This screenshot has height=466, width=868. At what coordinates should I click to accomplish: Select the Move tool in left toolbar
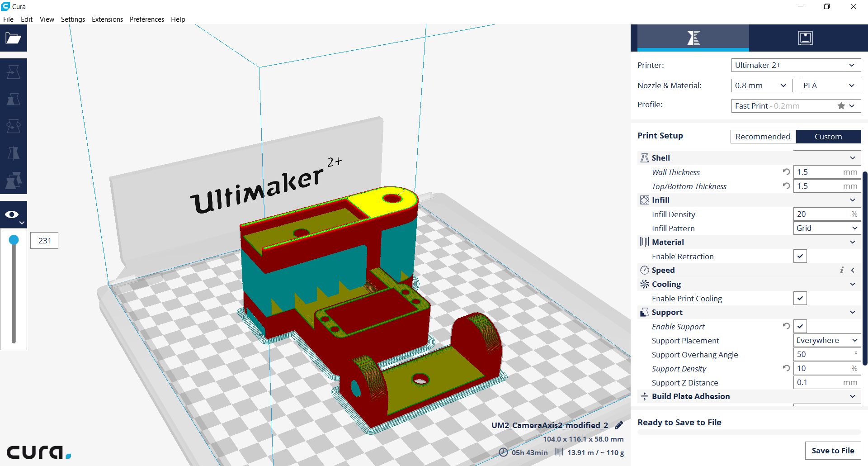(x=14, y=72)
